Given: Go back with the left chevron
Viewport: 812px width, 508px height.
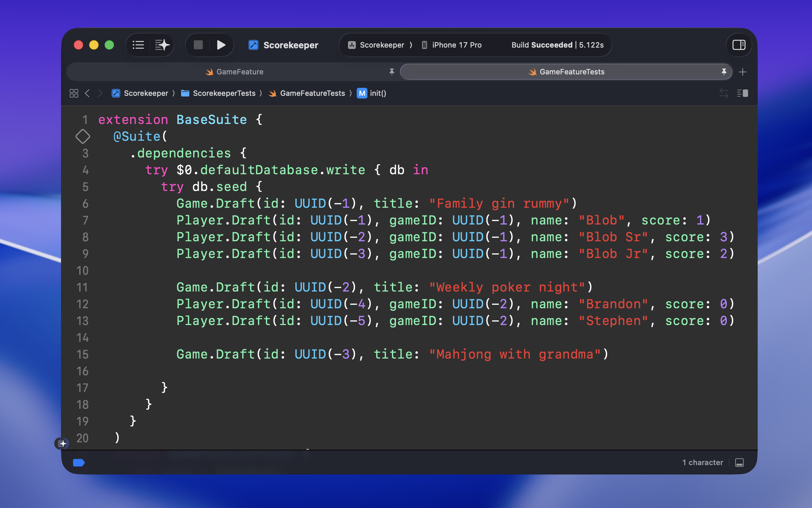Looking at the screenshot, I should pos(88,93).
